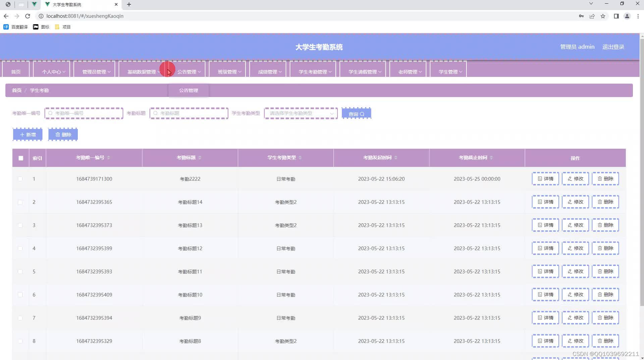The width and height of the screenshot is (644, 360).
Task: Expand the 学生考勤管理 menu
Action: click(313, 70)
